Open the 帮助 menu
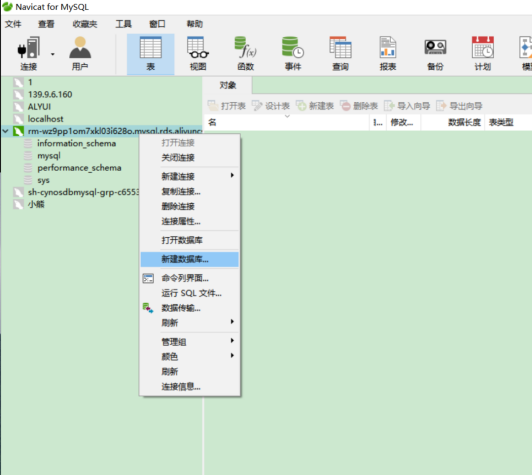 (x=195, y=24)
